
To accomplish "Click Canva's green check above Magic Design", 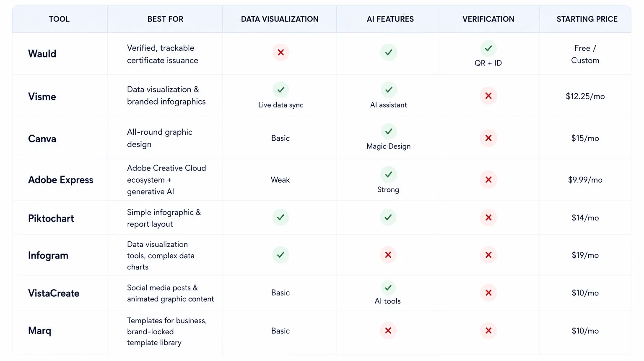I will tap(389, 131).
